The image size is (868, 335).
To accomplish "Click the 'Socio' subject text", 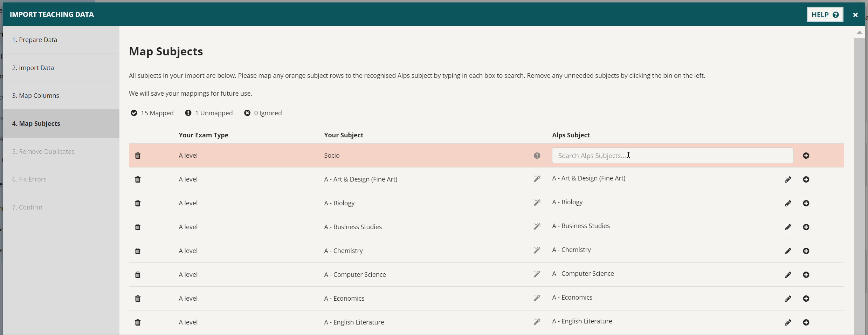I will (332, 156).
